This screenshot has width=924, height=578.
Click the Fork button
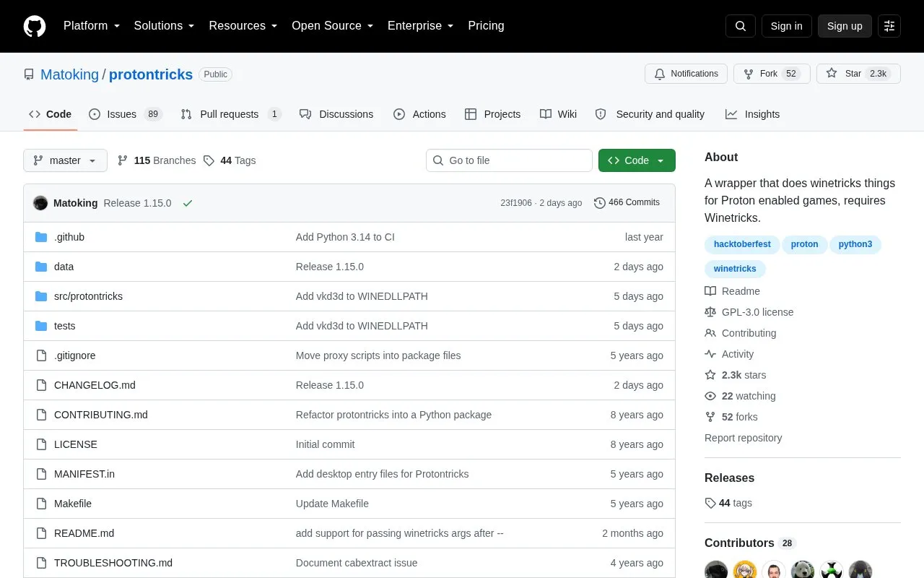[x=772, y=74]
